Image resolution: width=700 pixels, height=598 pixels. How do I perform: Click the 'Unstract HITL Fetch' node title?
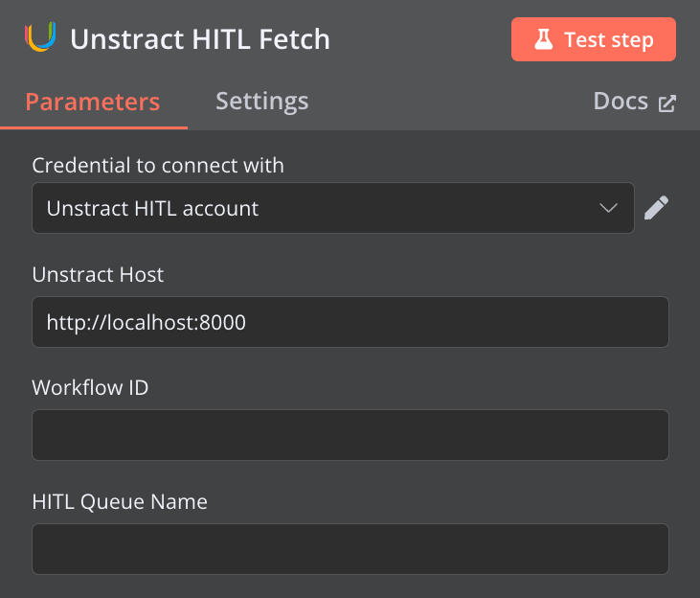pyautogui.click(x=200, y=39)
